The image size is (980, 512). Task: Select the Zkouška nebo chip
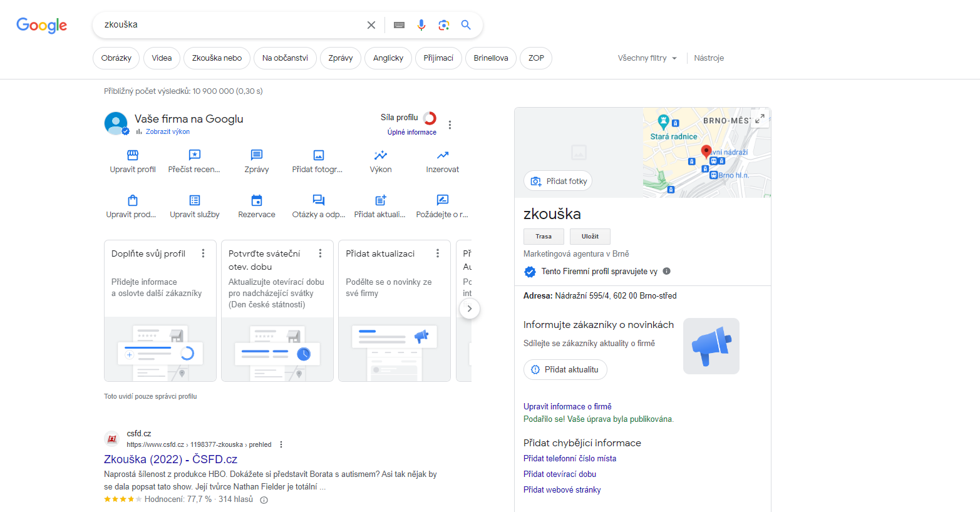point(217,58)
